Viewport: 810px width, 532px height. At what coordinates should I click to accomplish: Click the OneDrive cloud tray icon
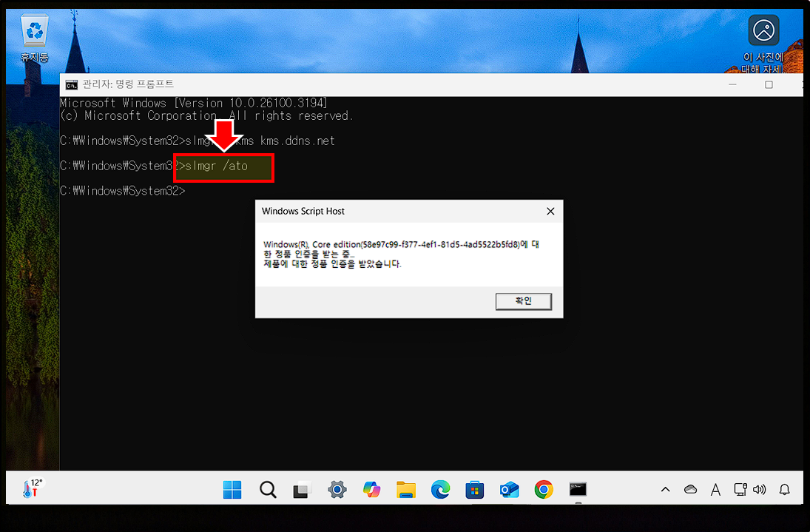pos(690,489)
